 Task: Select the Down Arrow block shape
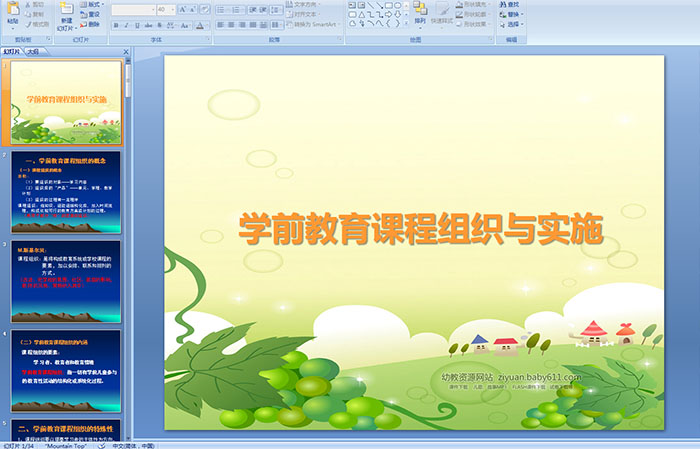point(397,14)
